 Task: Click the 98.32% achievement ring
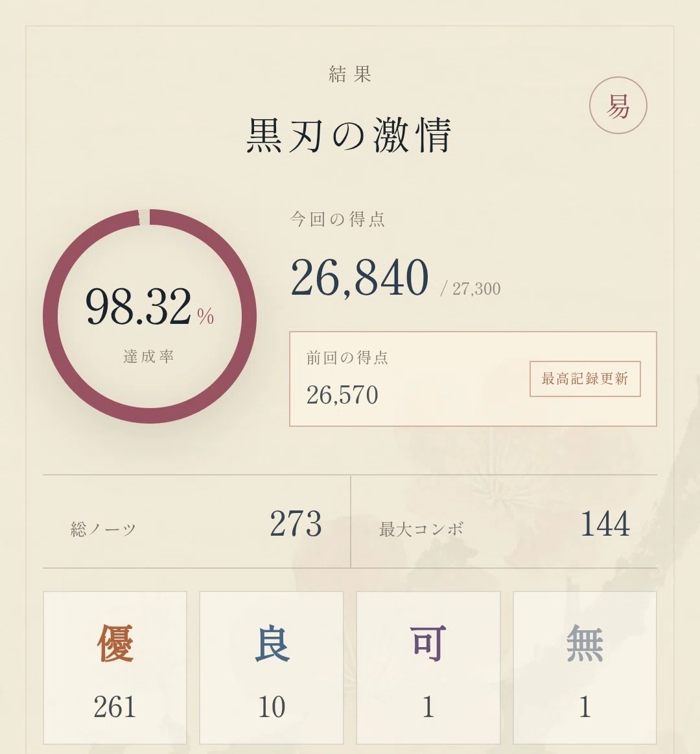click(x=150, y=316)
